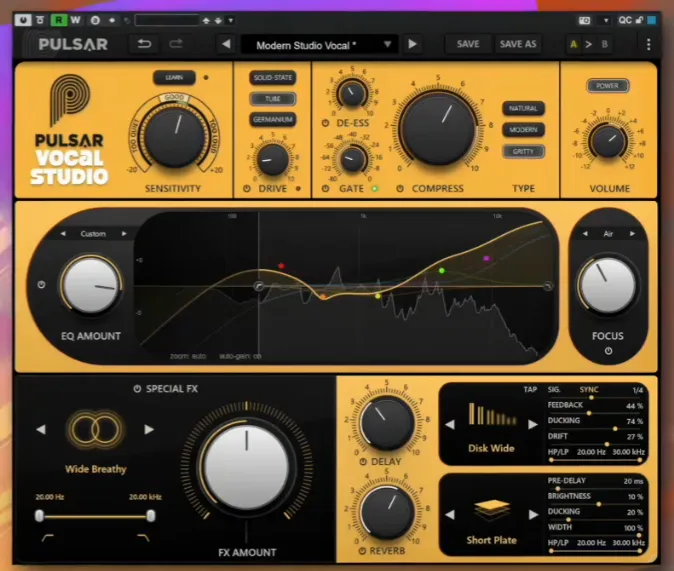Select the Natural compressor type

(x=523, y=108)
